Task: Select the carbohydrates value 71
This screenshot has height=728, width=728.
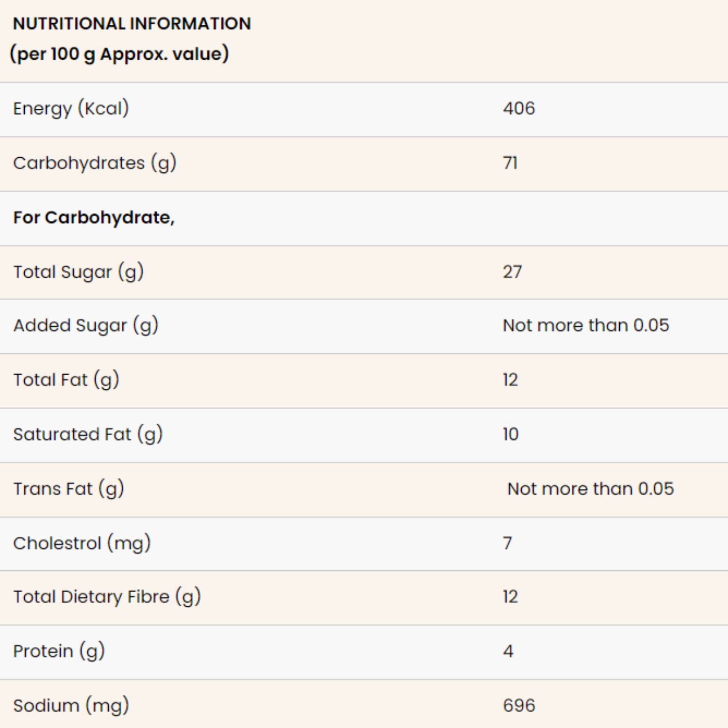Action: [510, 163]
